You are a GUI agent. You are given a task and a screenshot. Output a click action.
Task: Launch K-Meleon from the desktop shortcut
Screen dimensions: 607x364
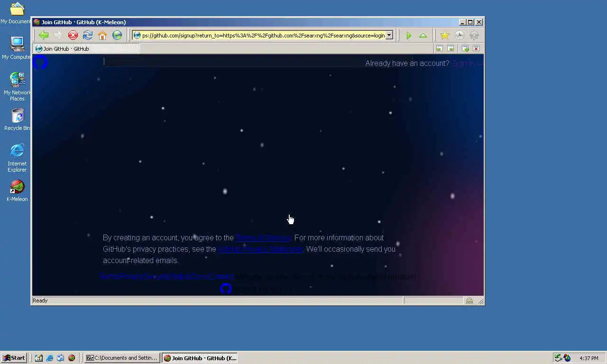pyautogui.click(x=17, y=191)
